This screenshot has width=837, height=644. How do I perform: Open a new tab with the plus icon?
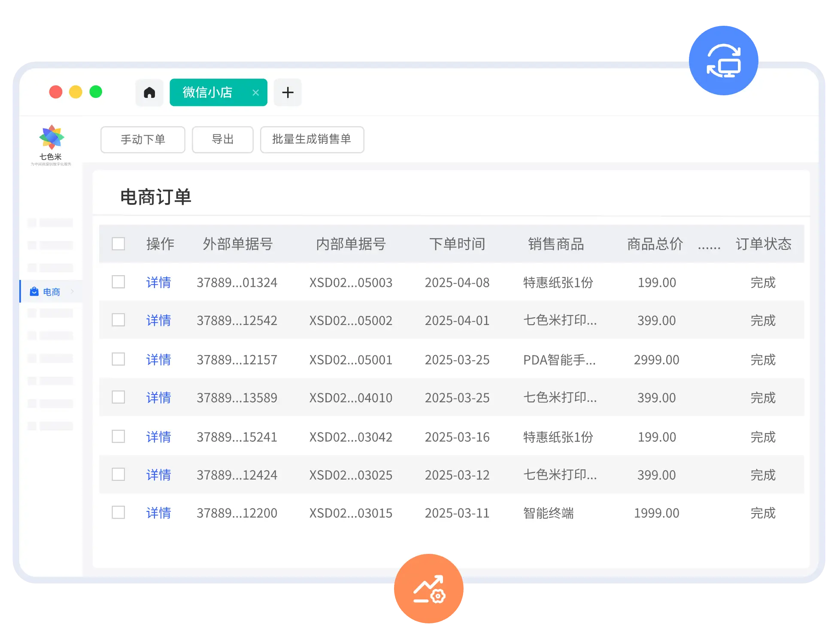click(288, 92)
